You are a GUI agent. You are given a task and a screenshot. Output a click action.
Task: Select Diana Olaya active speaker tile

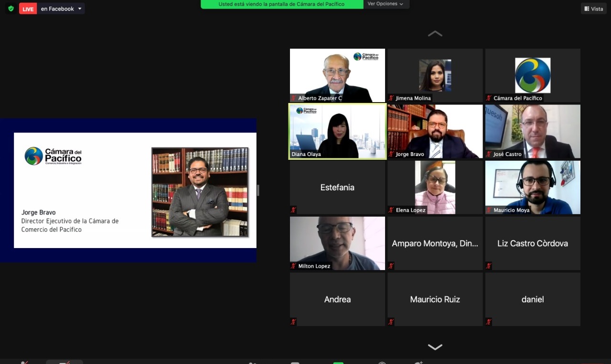(337, 131)
